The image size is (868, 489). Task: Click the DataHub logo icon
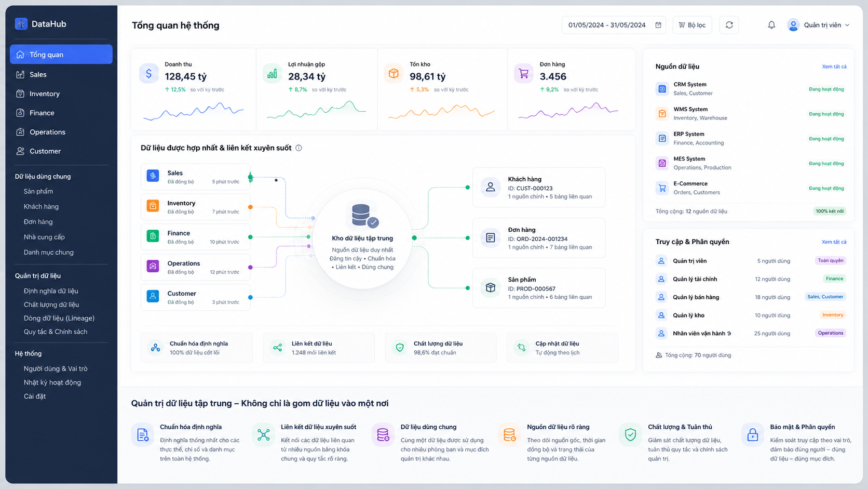(x=21, y=24)
